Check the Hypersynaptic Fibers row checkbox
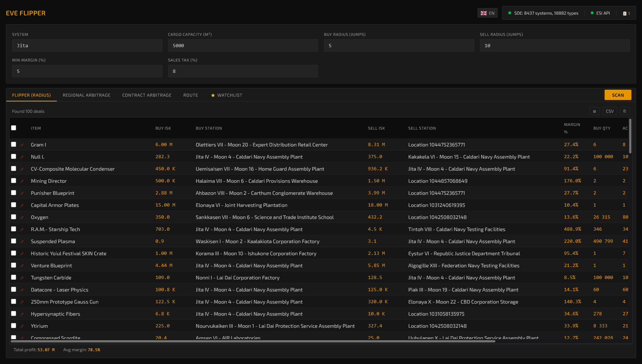Screen dimensions: 642x364 coord(14,313)
